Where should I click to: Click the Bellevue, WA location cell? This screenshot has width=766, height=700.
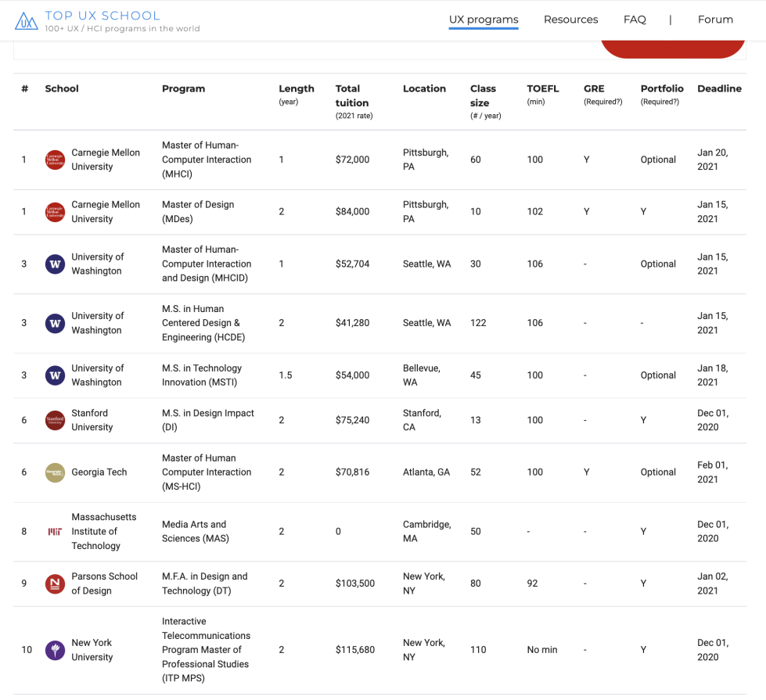(422, 375)
